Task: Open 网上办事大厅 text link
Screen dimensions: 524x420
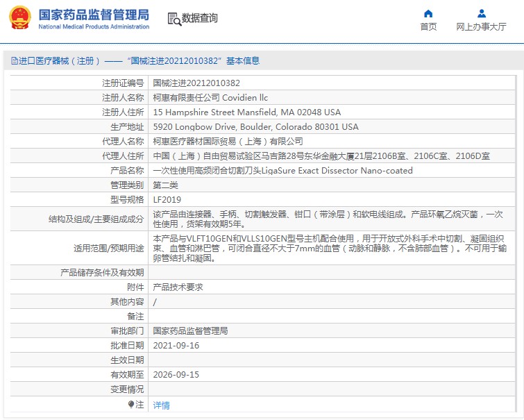Action: (481, 27)
